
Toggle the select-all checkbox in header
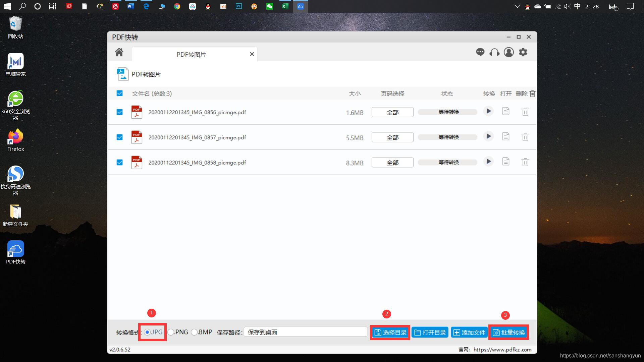[x=119, y=94]
